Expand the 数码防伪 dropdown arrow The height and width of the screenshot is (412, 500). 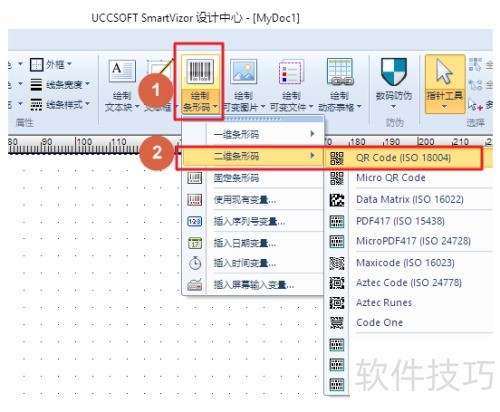pos(393,107)
